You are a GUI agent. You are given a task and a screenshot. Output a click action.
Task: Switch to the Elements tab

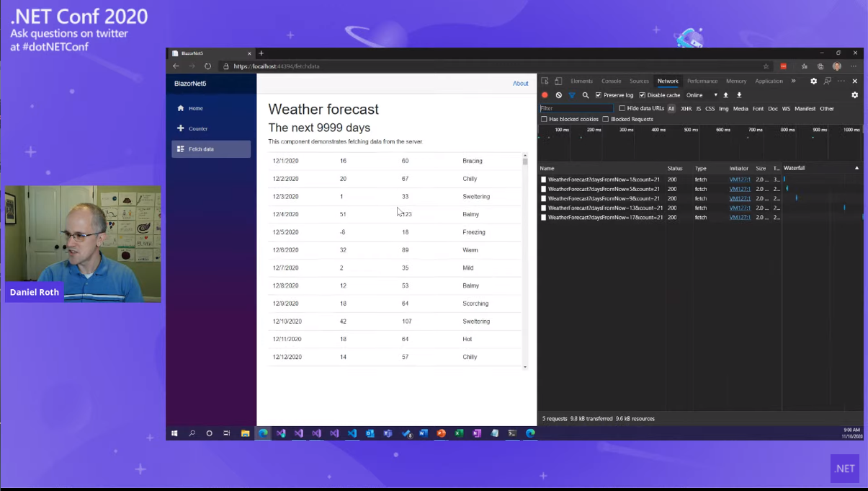point(581,81)
